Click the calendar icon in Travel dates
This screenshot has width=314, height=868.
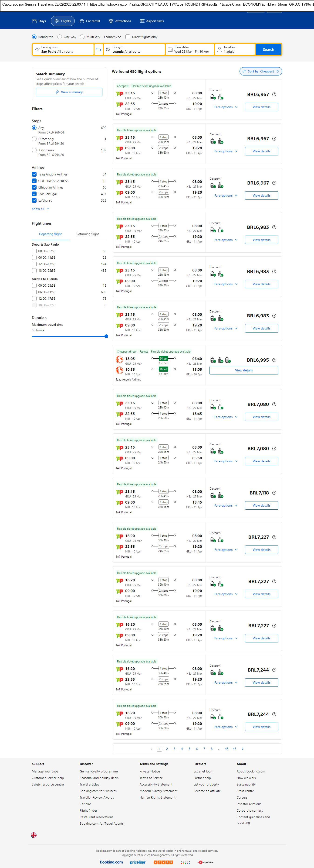click(170, 50)
